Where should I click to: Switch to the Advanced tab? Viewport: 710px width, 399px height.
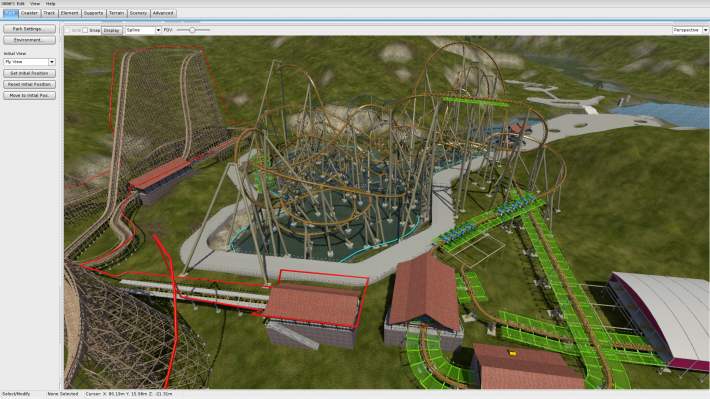(163, 13)
